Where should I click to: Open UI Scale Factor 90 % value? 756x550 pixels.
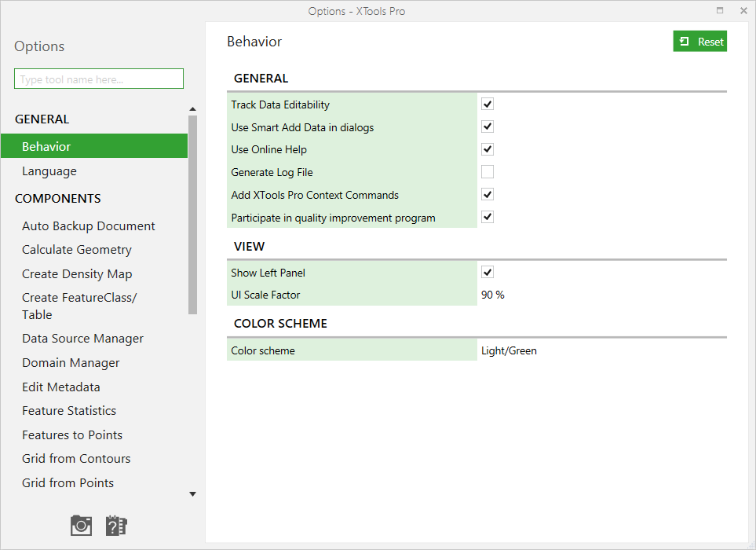point(493,295)
